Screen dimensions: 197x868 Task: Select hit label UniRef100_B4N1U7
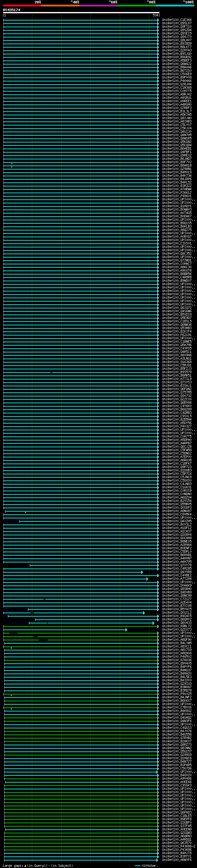coord(177,670)
